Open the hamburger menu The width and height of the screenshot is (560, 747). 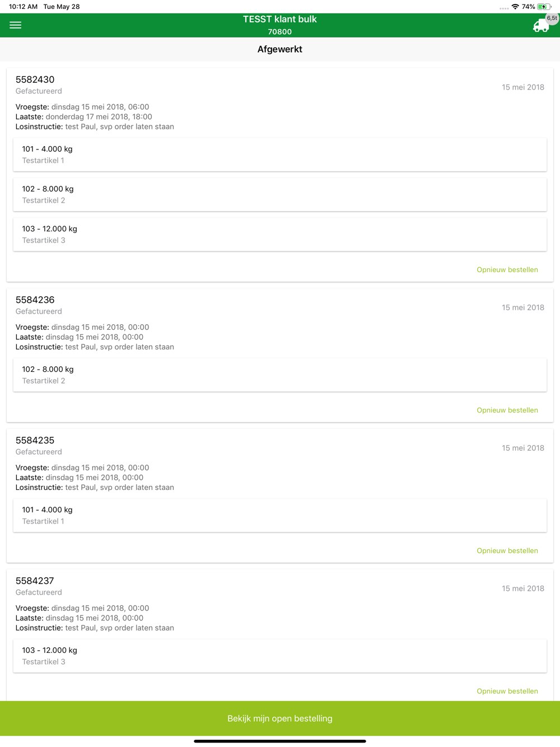[16, 25]
